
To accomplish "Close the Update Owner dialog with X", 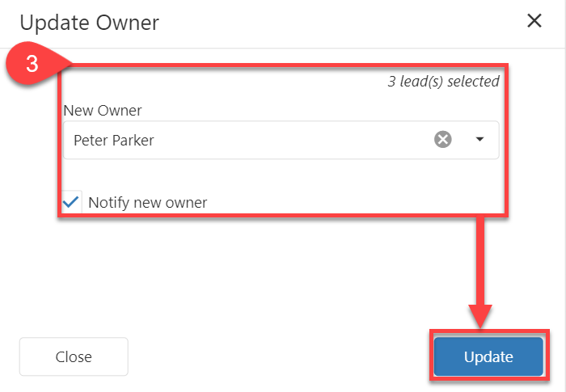I will 534,21.
